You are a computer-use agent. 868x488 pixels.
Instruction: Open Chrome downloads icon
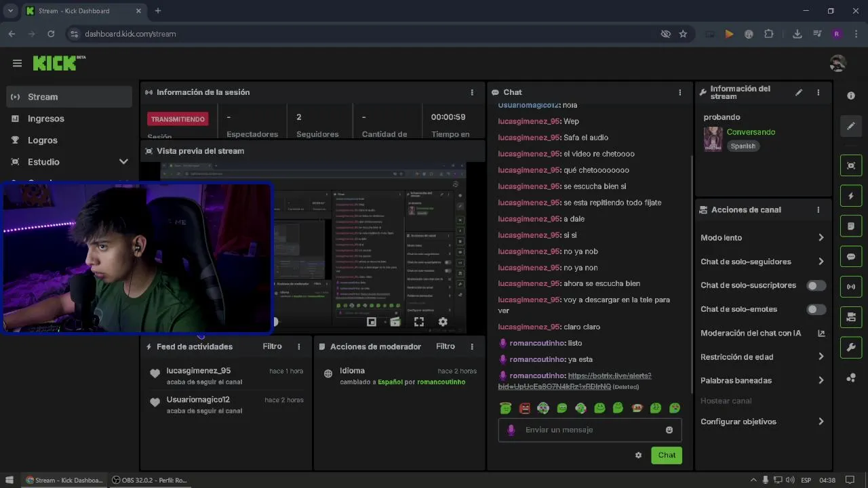click(797, 34)
